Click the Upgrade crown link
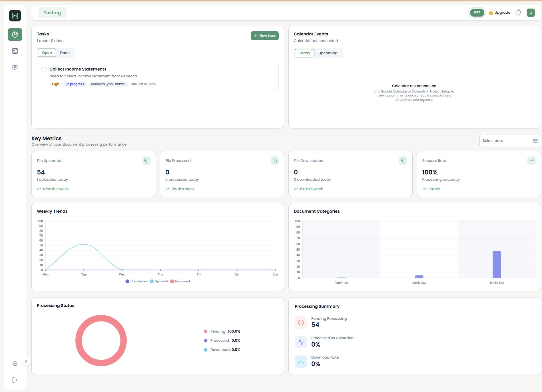Viewport: 542px width, 392px height. coord(499,13)
